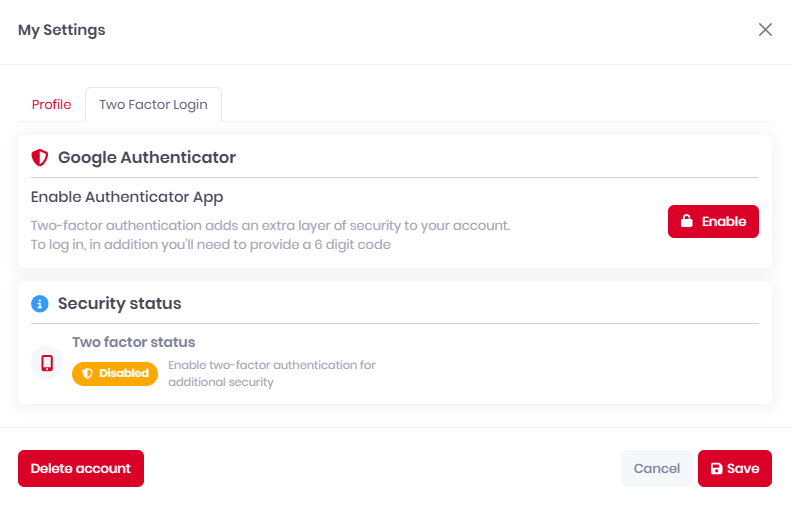Click the Security status heading
Screen dimensions: 792x507
120,303
